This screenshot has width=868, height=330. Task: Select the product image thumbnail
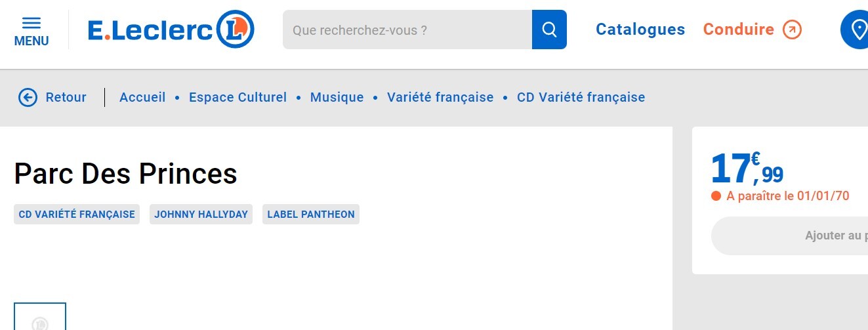[40, 318]
